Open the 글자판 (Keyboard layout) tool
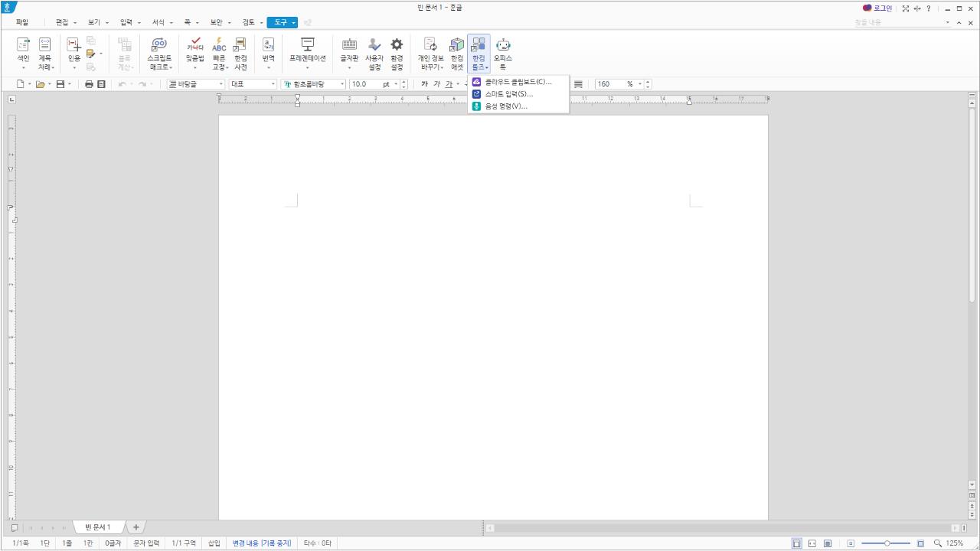 pos(349,54)
